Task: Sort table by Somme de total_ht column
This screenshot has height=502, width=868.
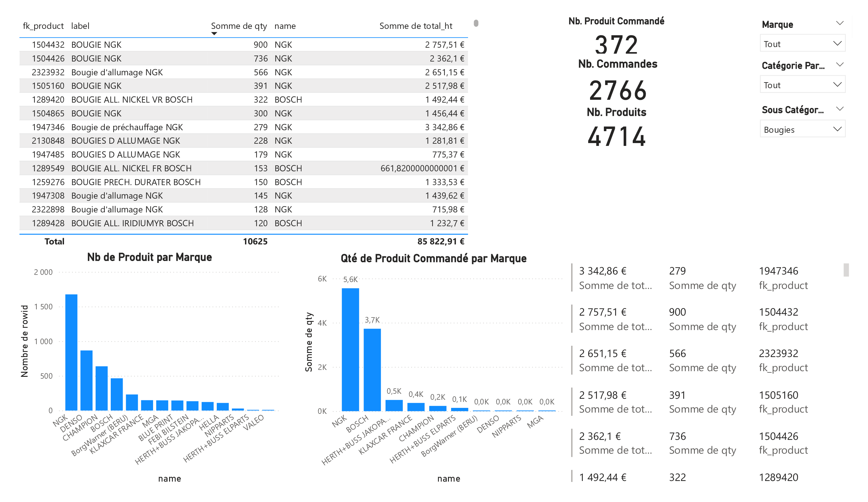Action: click(415, 26)
